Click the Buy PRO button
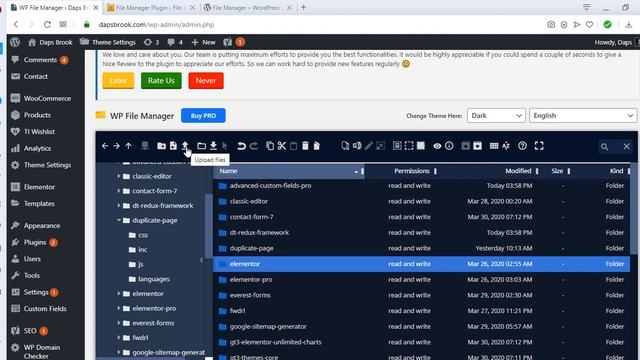This screenshot has height=360, width=640. [x=203, y=116]
